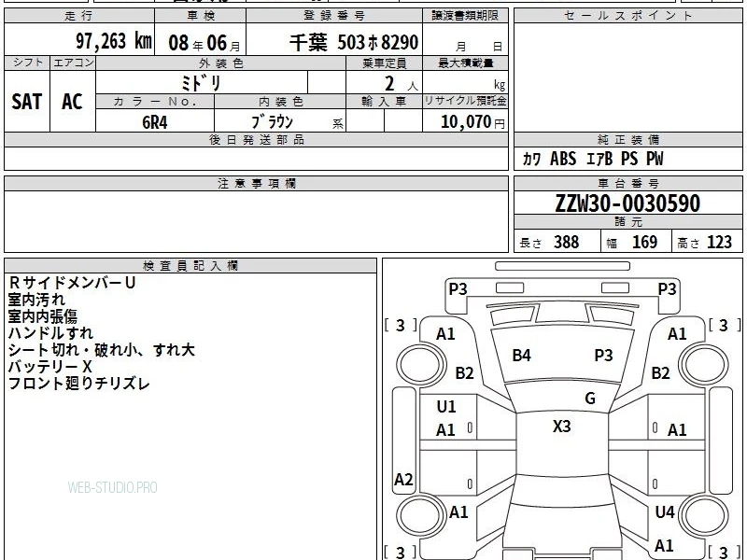Select the U4 right rear mark
Image resolution: width=747 pixels, height=560 pixels.
[665, 511]
